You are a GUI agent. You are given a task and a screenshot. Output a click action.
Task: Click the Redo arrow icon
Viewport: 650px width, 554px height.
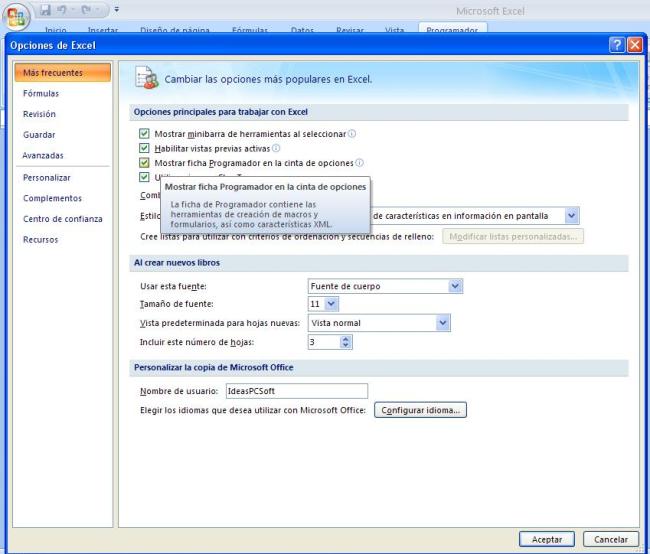86,11
